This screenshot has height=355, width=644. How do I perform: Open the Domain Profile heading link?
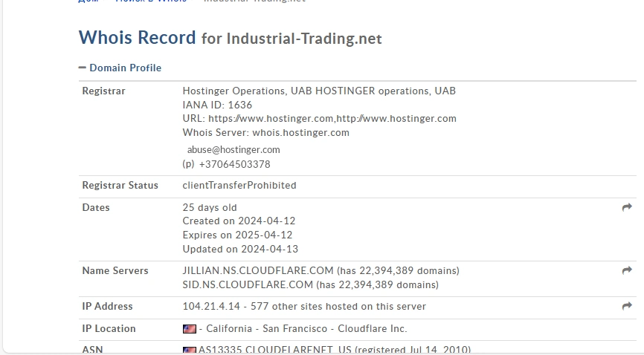click(x=125, y=68)
